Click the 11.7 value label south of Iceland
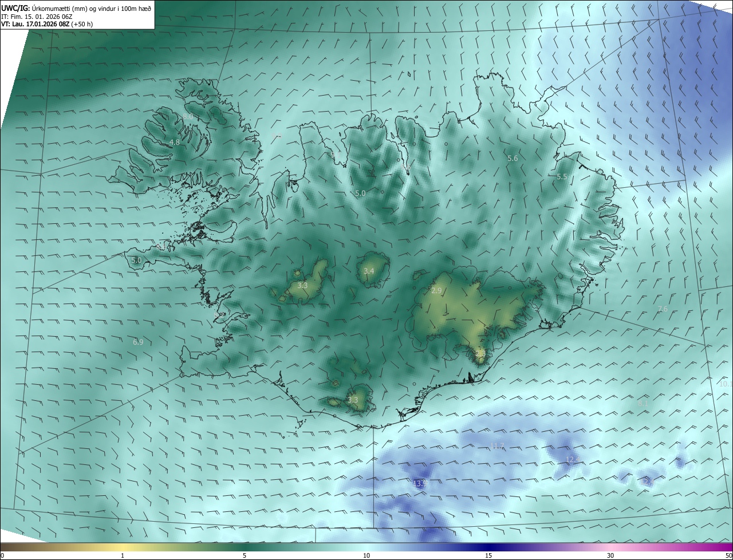This screenshot has height=560, width=733. click(x=498, y=445)
